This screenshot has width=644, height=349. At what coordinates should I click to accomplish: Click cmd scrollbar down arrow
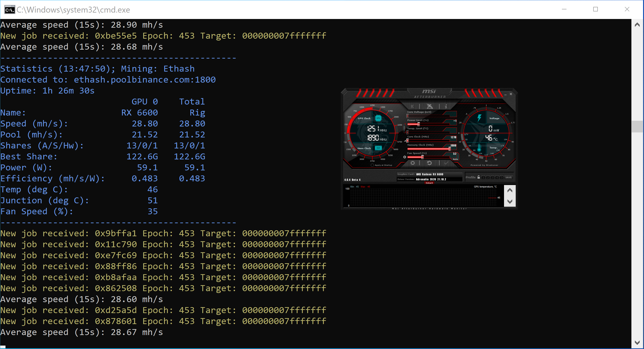[x=637, y=343]
